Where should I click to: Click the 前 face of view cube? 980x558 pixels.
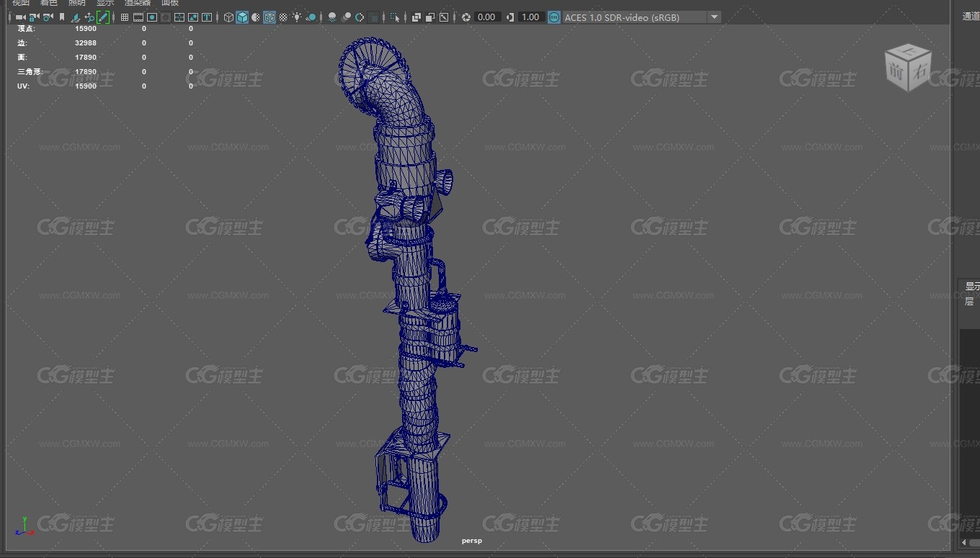click(x=896, y=72)
